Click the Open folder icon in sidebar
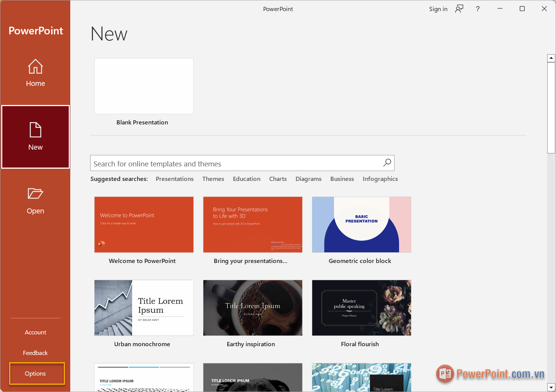This screenshot has height=392, width=556. 35,194
